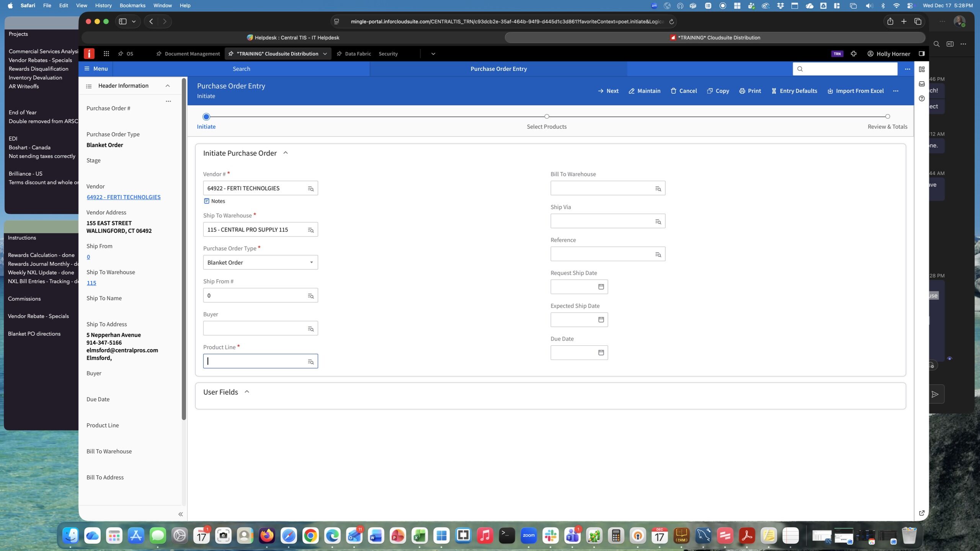Open external link icon at bottom right

[921, 513]
